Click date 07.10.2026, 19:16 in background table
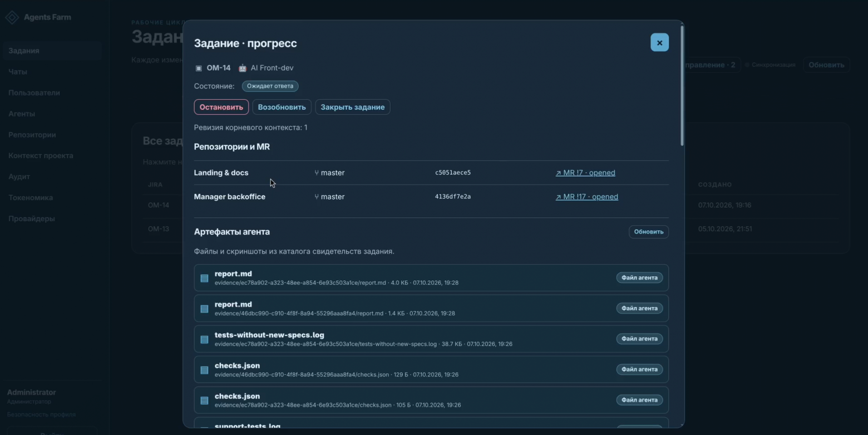Viewport: 868px width, 435px height. pyautogui.click(x=724, y=205)
